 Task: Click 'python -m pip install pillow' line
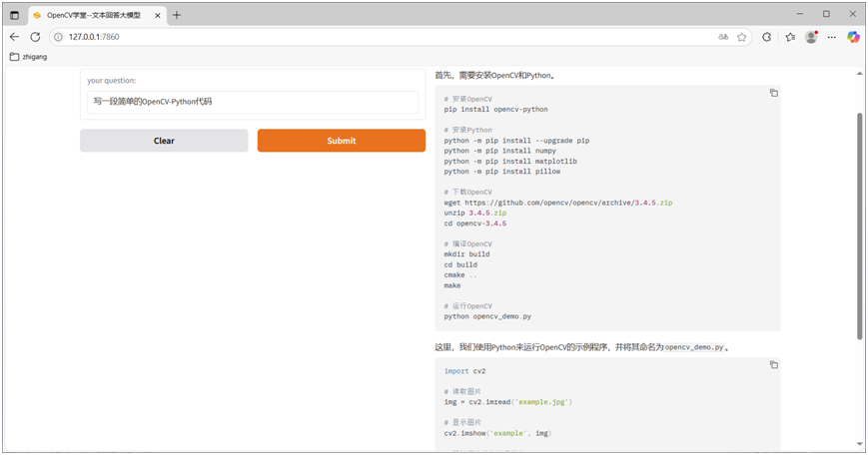[502, 172]
